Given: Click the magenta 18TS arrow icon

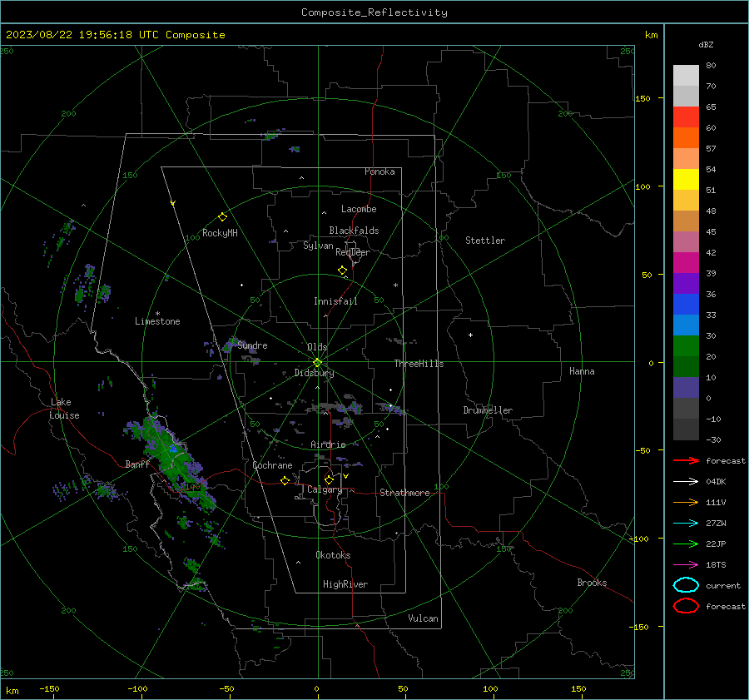Looking at the screenshot, I should coord(686,565).
